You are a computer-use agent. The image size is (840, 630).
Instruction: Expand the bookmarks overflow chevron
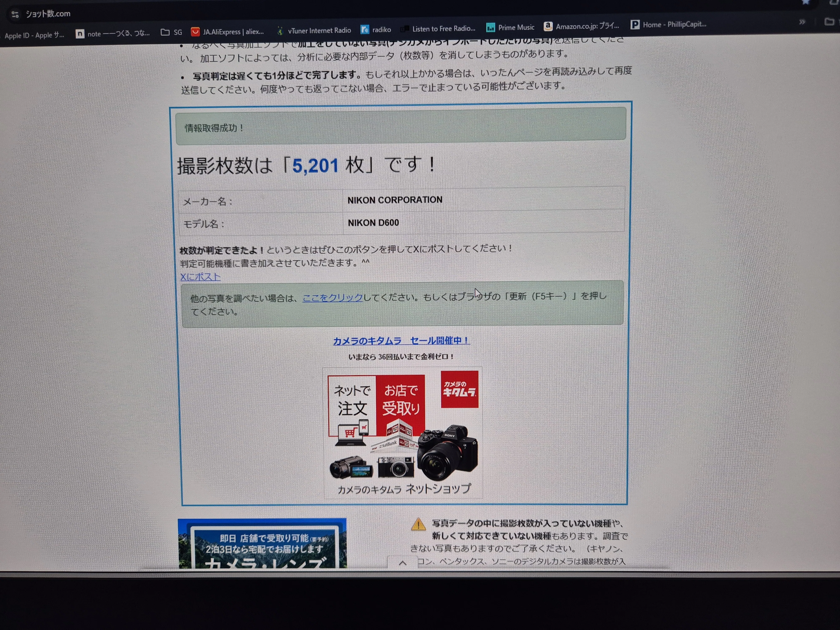click(802, 22)
